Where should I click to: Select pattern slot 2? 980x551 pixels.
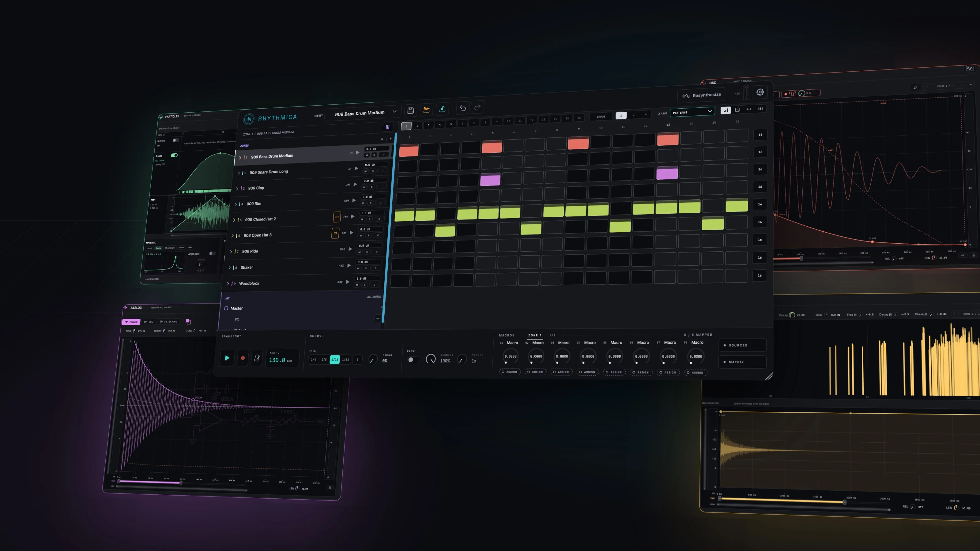[417, 126]
